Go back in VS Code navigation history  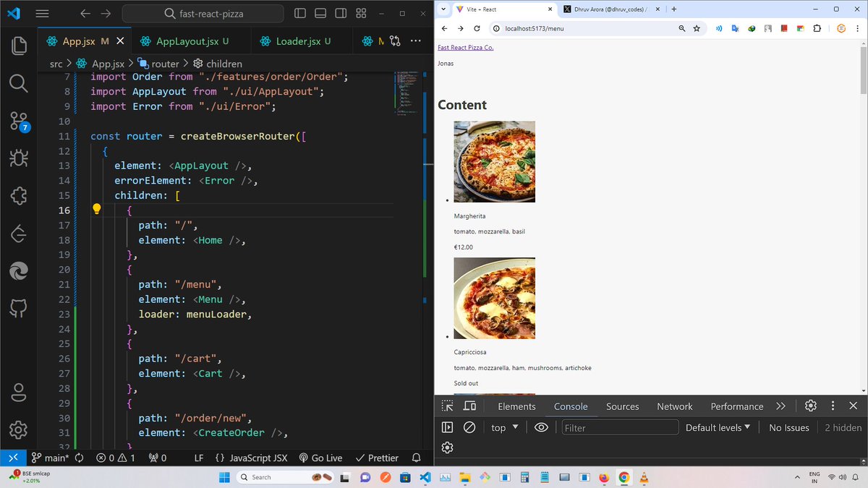pos(85,13)
